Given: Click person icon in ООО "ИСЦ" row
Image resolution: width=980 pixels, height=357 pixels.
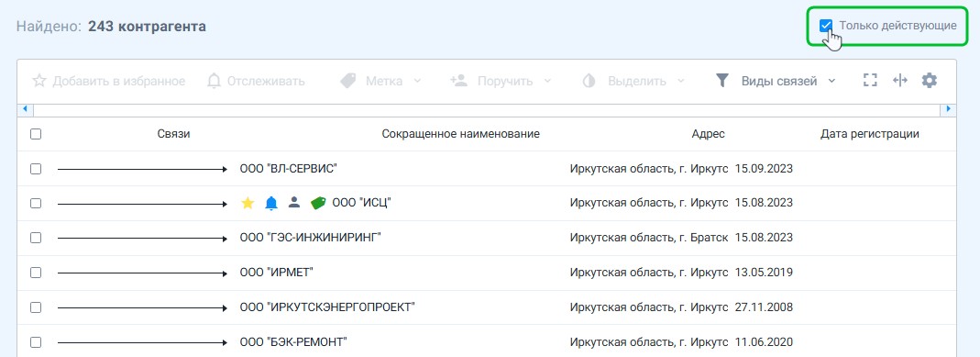Looking at the screenshot, I should tap(294, 203).
